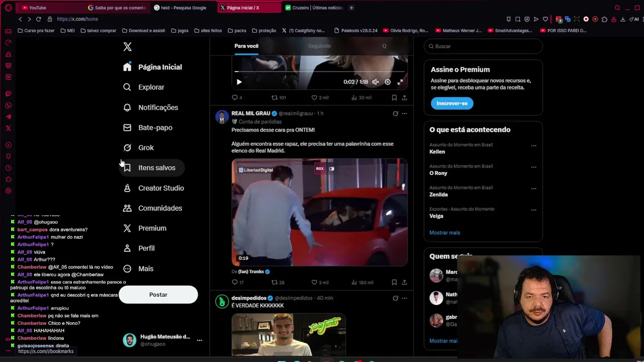The height and width of the screenshot is (362, 644).
Task: Open options for the Veiga trend
Action: click(x=534, y=210)
